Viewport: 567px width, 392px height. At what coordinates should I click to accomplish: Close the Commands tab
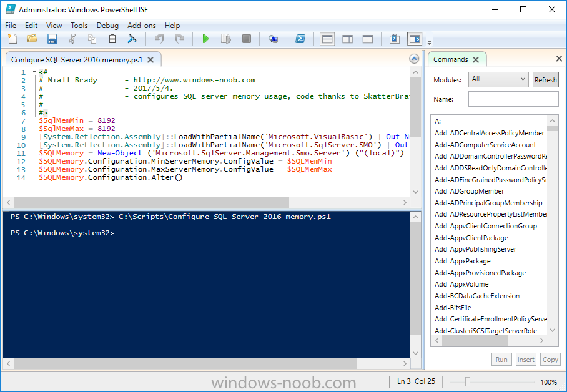pos(476,60)
